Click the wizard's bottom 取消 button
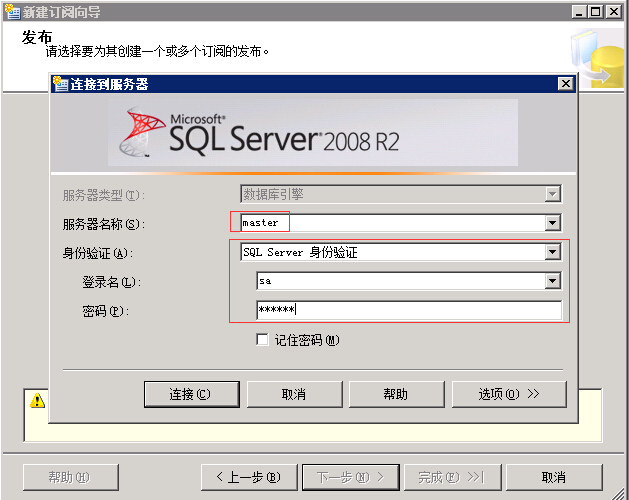Viewport: 629px width, 500px height. [554, 477]
